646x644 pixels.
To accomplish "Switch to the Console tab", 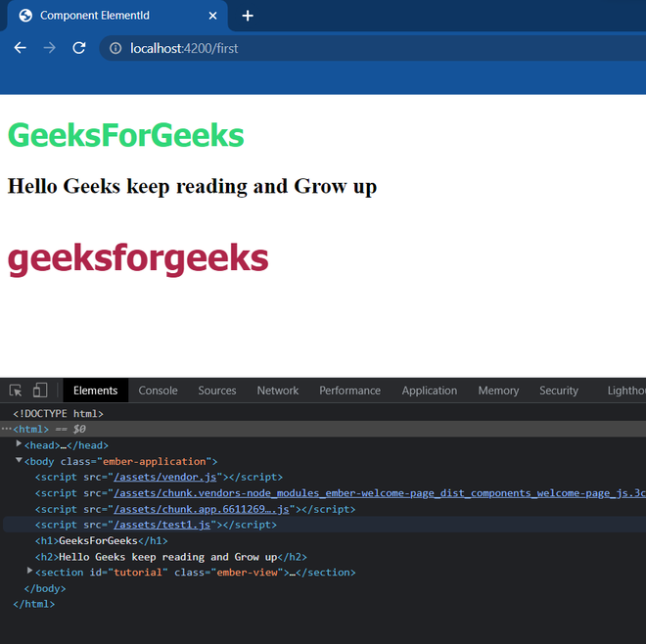I will point(159,391).
